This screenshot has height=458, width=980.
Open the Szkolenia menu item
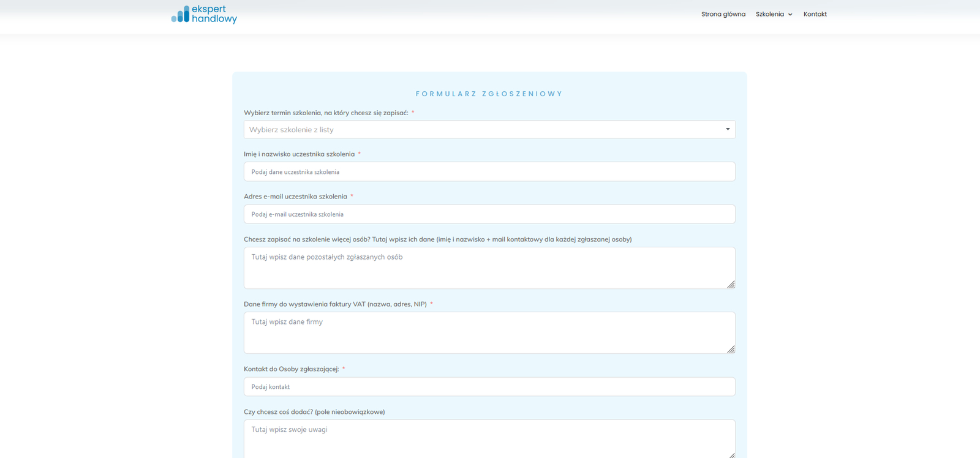[x=769, y=14]
